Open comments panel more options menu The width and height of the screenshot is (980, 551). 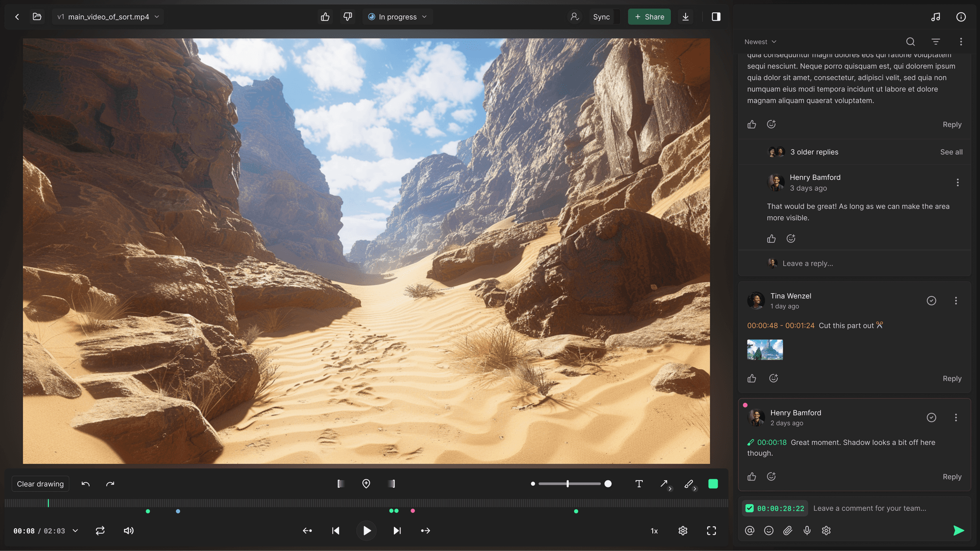(961, 42)
